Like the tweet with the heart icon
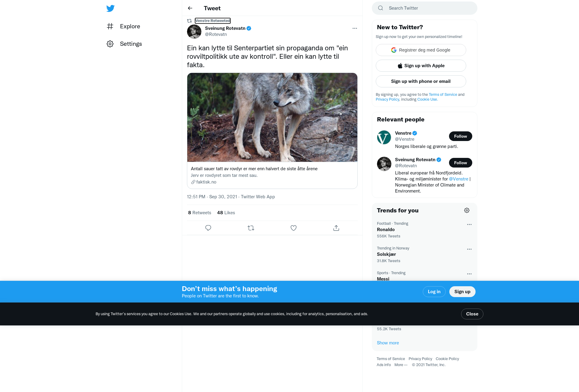 point(293,228)
